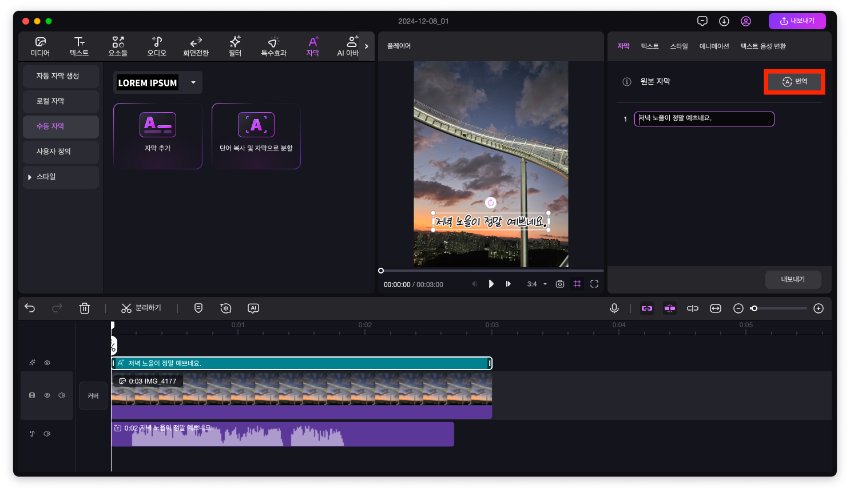Redo the last action
This screenshot has height=492, width=850.
[57, 308]
